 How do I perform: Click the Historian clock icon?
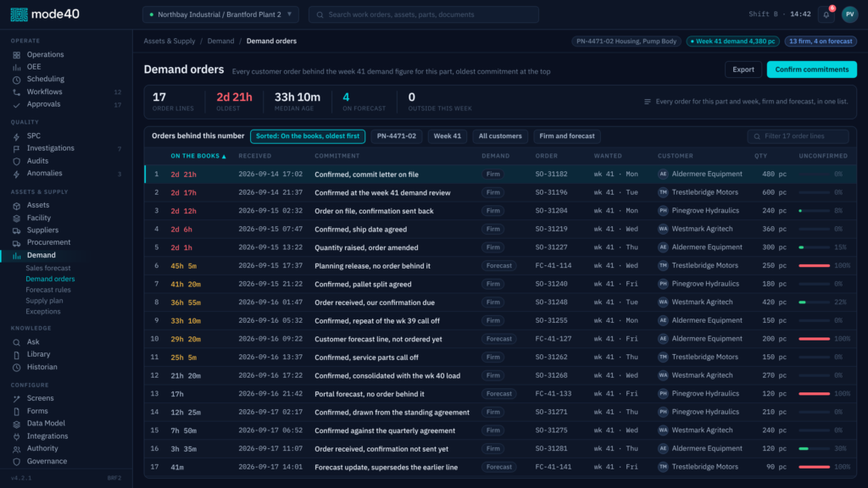[x=17, y=367]
